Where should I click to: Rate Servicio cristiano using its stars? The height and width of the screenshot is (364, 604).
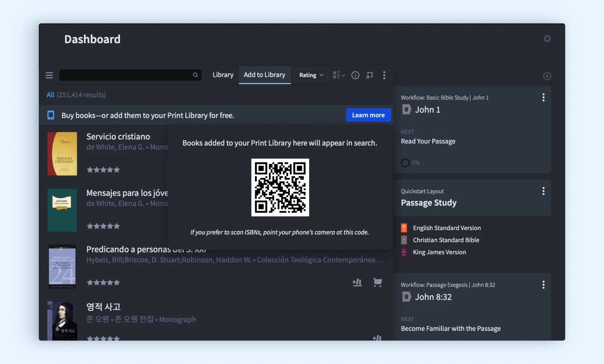click(x=103, y=170)
